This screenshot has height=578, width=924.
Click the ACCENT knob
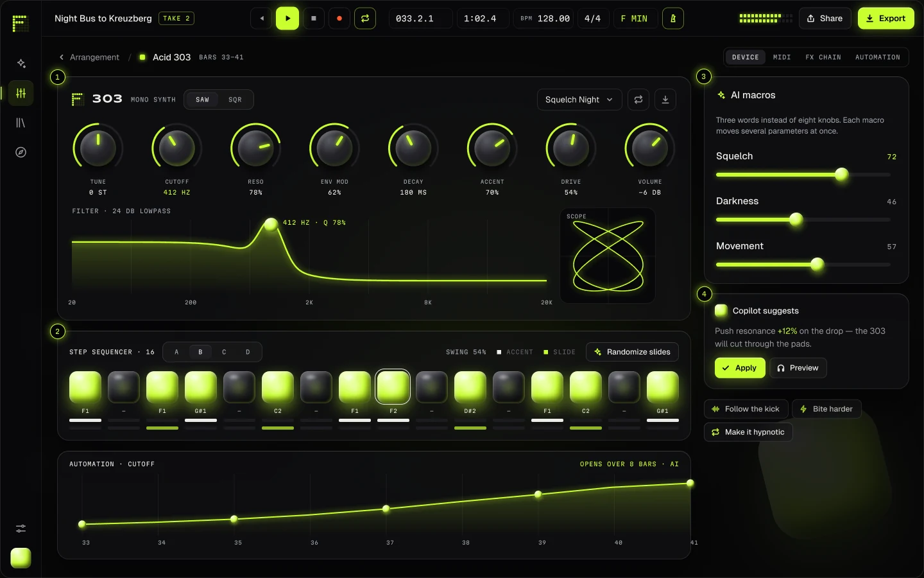[492, 148]
